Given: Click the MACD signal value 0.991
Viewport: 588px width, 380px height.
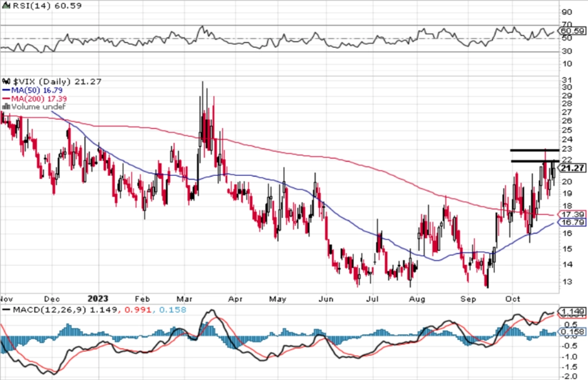Looking at the screenshot, I should (138, 310).
